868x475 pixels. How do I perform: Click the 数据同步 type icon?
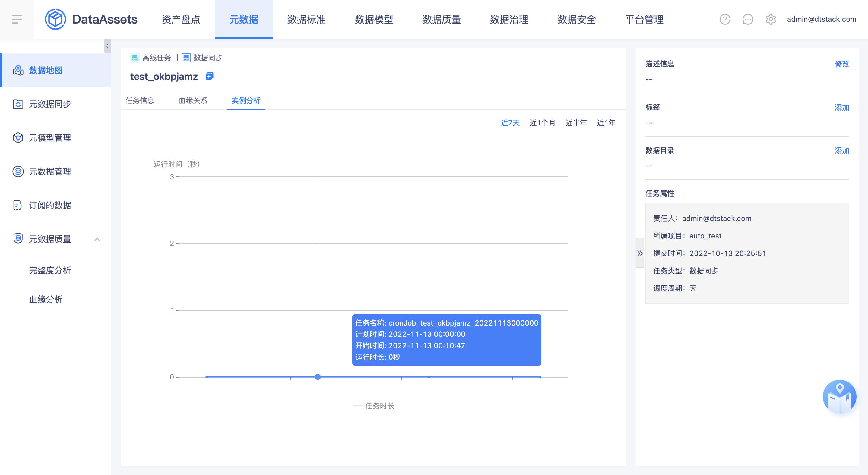[x=186, y=58]
